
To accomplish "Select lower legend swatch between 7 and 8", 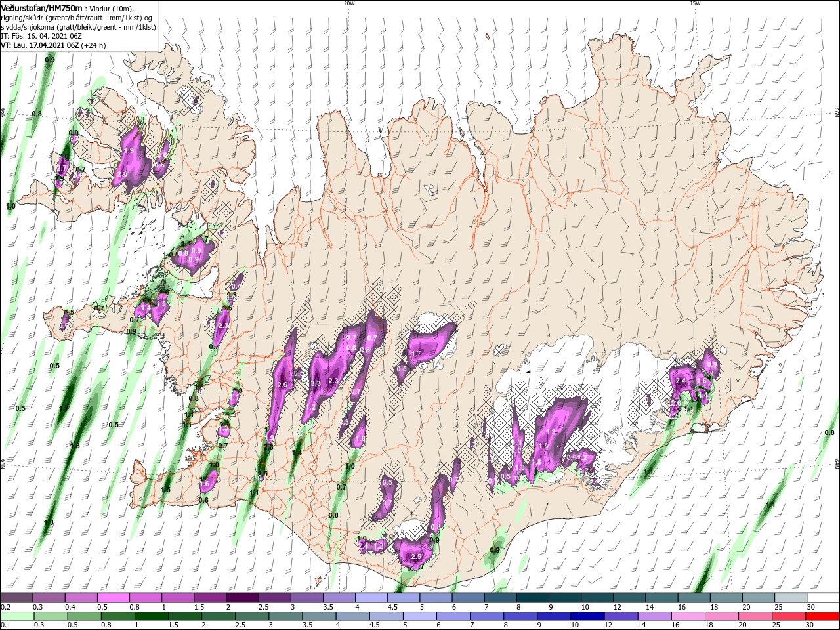I will 488,616.
